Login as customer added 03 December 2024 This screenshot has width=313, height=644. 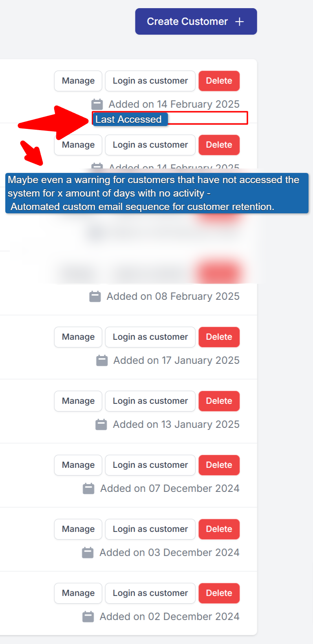pyautogui.click(x=150, y=529)
